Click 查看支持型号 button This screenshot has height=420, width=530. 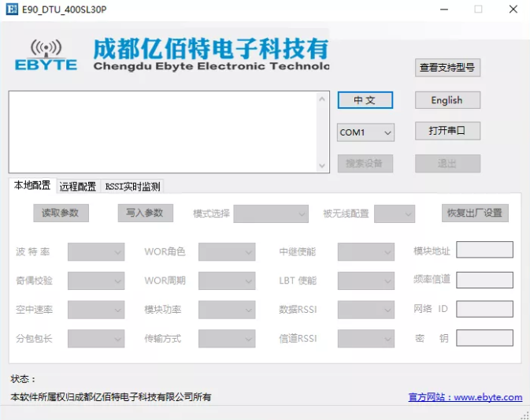[447, 68]
